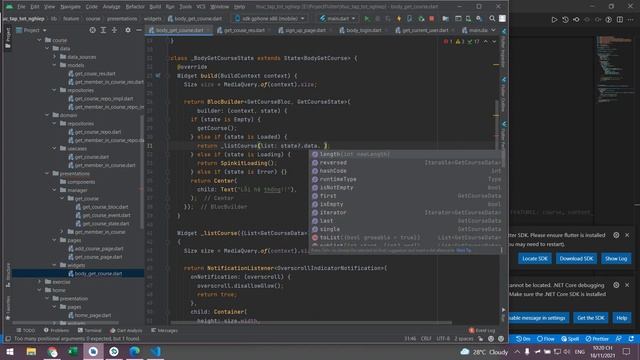
Task: Collapse all in Project panel toolbar
Action: [x=114, y=30]
